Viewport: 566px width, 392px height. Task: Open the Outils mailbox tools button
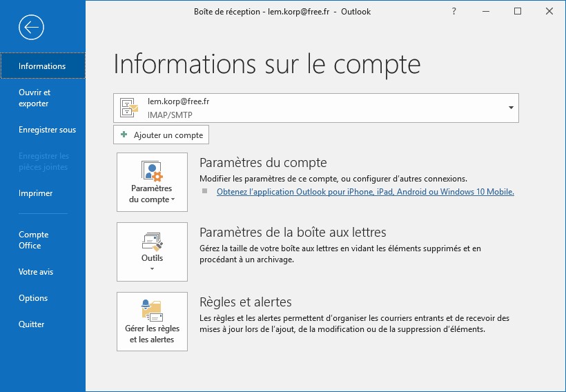(152, 252)
